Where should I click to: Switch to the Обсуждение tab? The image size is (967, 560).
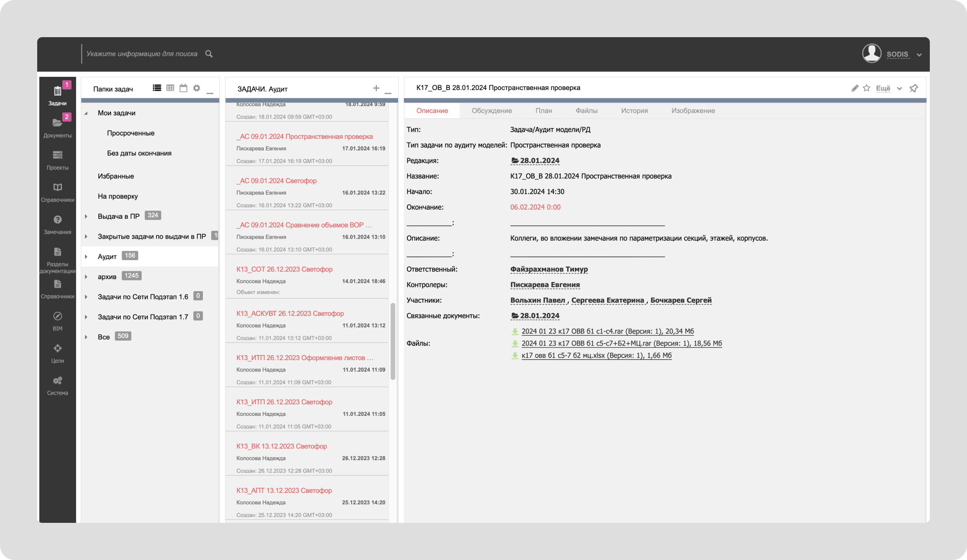[x=492, y=111]
